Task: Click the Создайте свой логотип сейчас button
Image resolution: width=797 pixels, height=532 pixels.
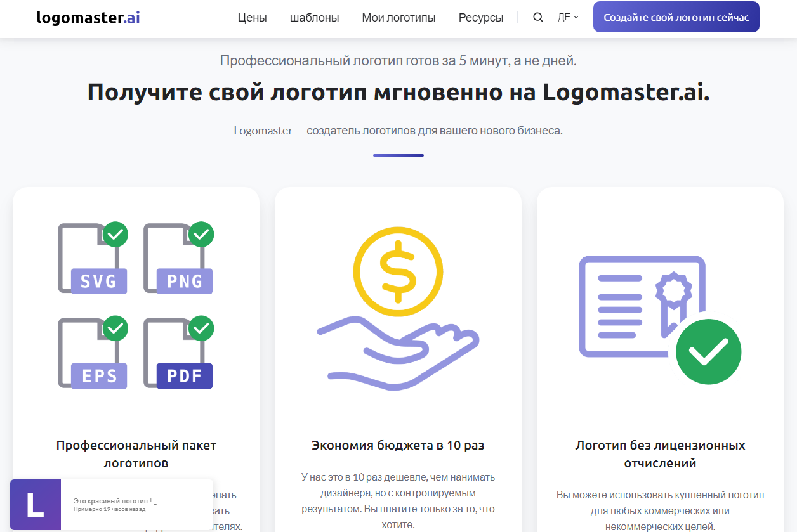Action: [x=676, y=17]
